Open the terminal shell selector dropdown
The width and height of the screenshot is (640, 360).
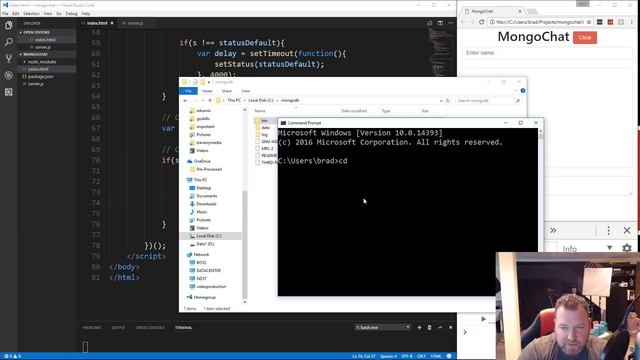point(382,327)
